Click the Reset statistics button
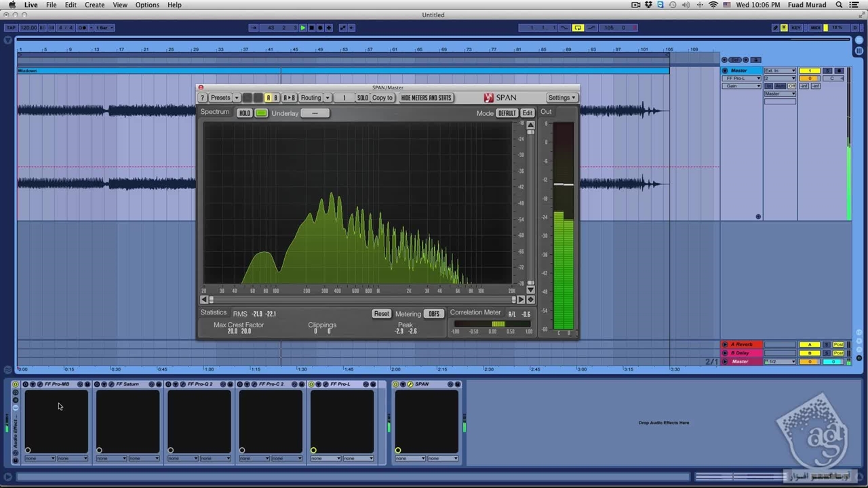The height and width of the screenshot is (488, 868). [382, 314]
